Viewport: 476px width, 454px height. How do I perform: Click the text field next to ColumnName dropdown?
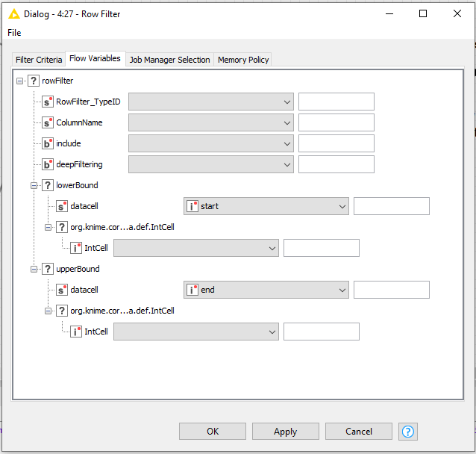pos(336,122)
